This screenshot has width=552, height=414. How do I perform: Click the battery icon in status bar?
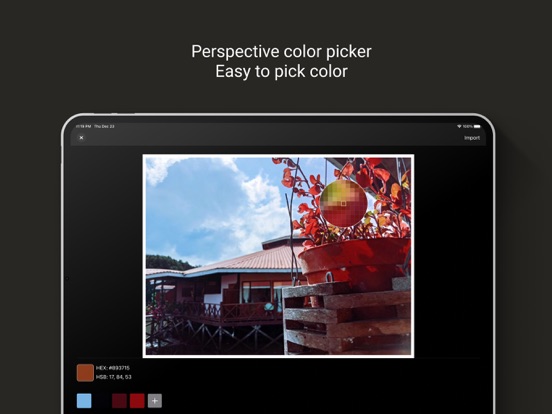[x=477, y=126]
